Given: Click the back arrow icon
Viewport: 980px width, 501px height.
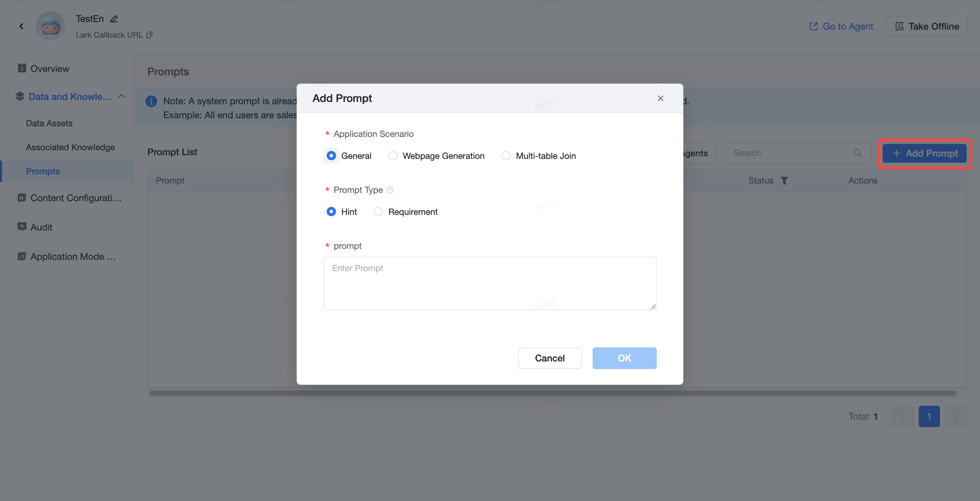Looking at the screenshot, I should pyautogui.click(x=21, y=26).
